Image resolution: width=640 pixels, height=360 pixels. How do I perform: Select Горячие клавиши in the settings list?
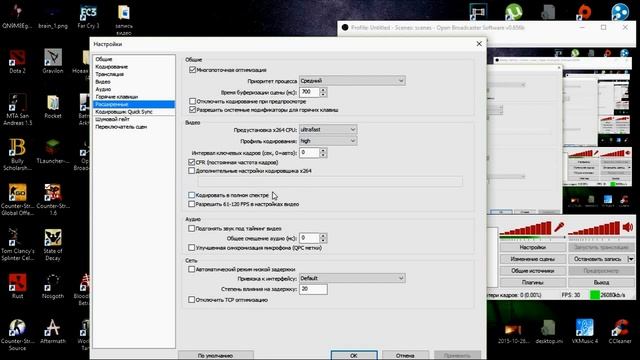coord(117,97)
